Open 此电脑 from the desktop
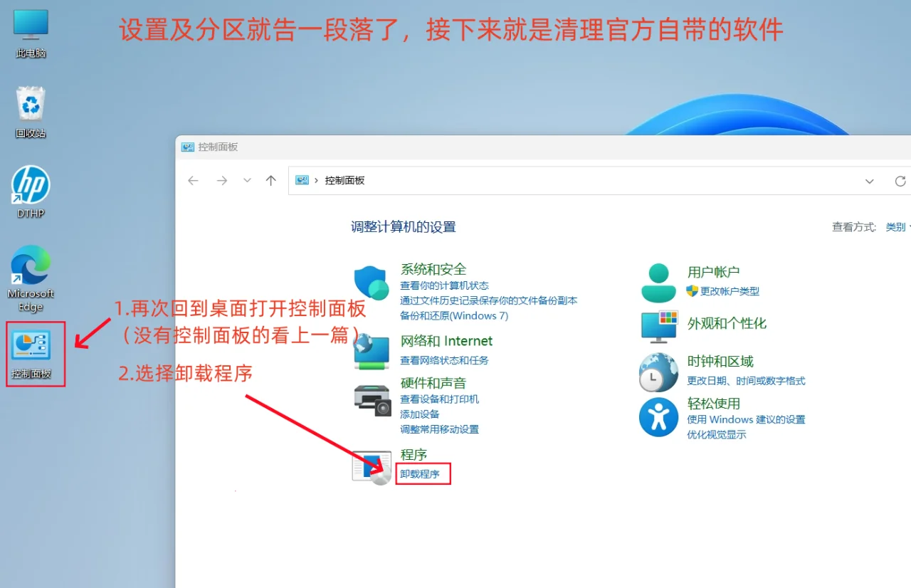911x588 pixels. [x=29, y=27]
